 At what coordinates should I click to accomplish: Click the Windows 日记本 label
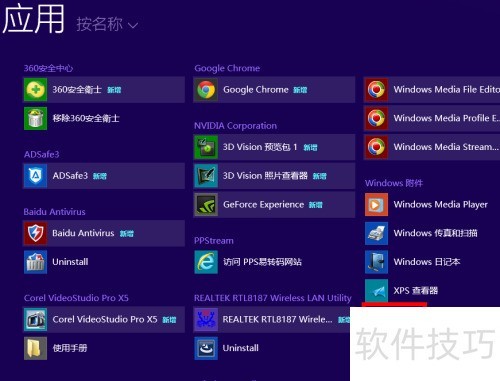[x=427, y=262]
